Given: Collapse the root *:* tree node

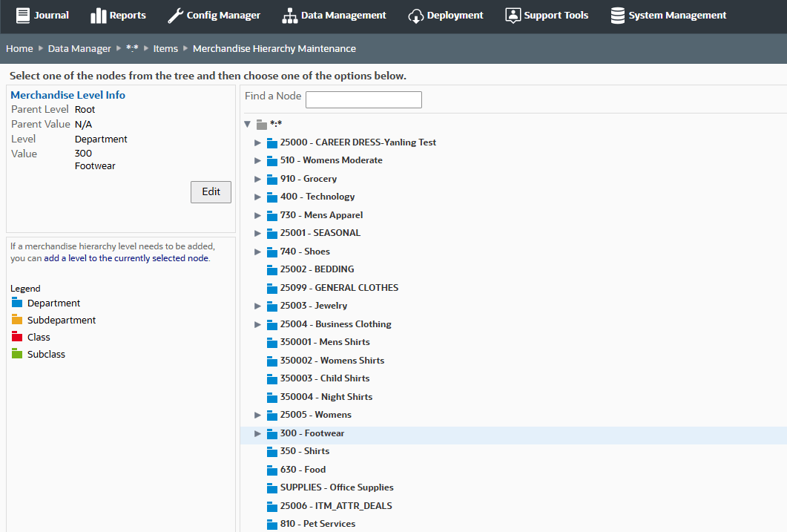Looking at the screenshot, I should pyautogui.click(x=248, y=124).
